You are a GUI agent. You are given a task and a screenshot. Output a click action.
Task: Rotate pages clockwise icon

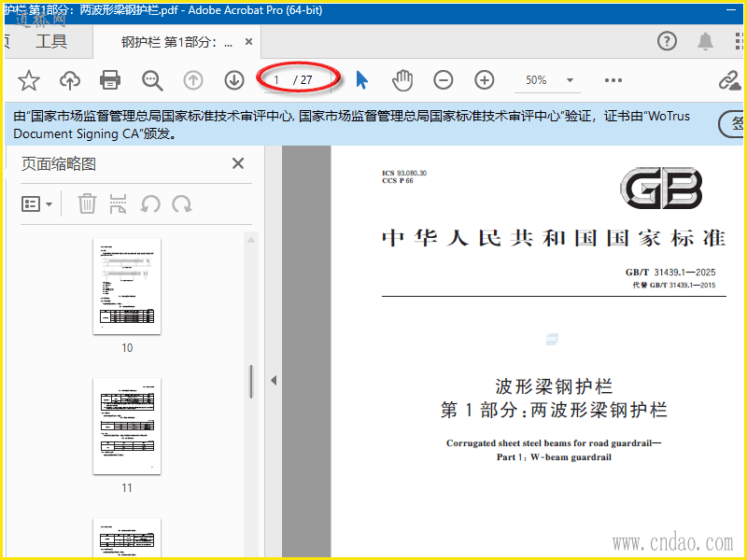pos(182,203)
